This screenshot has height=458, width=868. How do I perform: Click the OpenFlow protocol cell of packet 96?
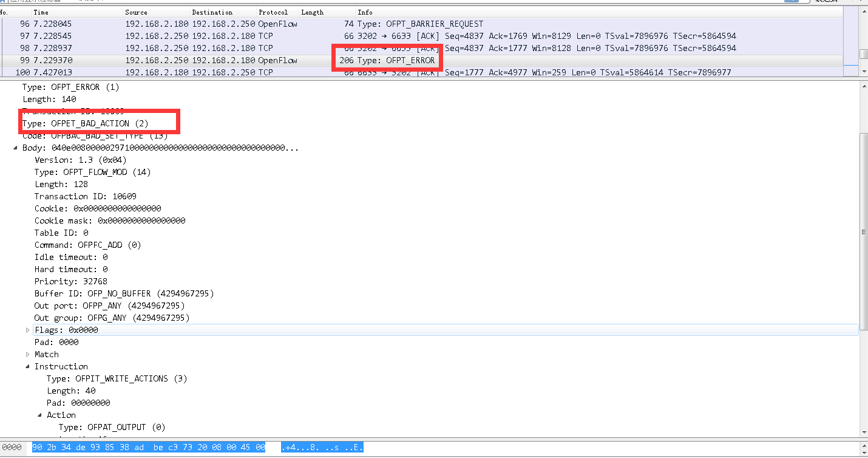coord(277,24)
